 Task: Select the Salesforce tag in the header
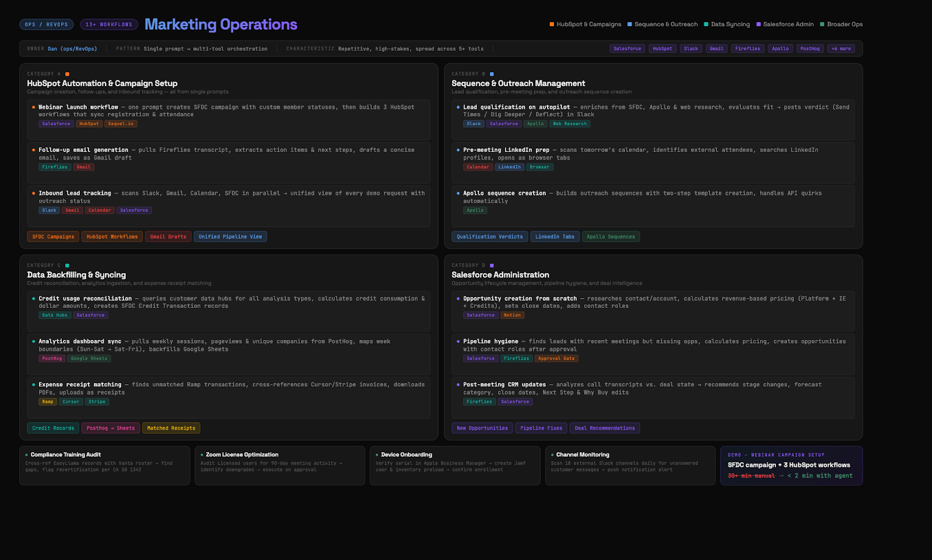(x=627, y=48)
